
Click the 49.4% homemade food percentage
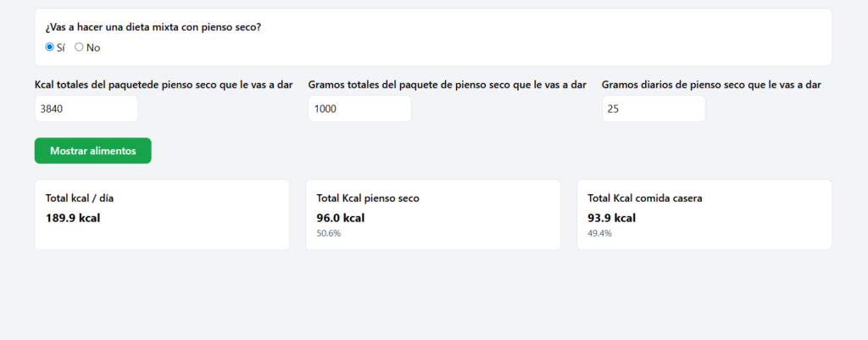pos(599,232)
